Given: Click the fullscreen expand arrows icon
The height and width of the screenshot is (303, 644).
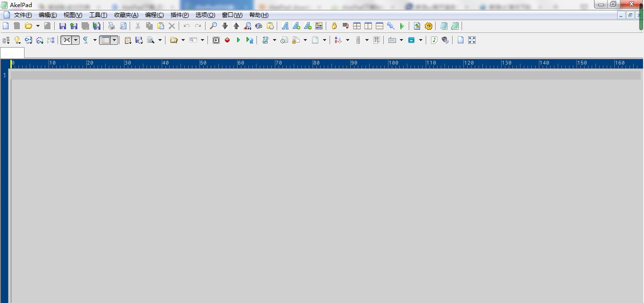Looking at the screenshot, I should tap(472, 40).
